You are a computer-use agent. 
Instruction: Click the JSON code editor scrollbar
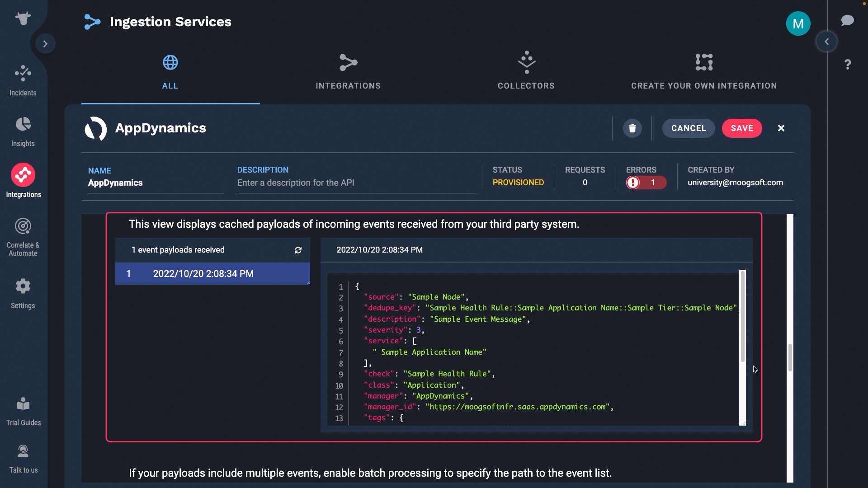click(x=742, y=316)
